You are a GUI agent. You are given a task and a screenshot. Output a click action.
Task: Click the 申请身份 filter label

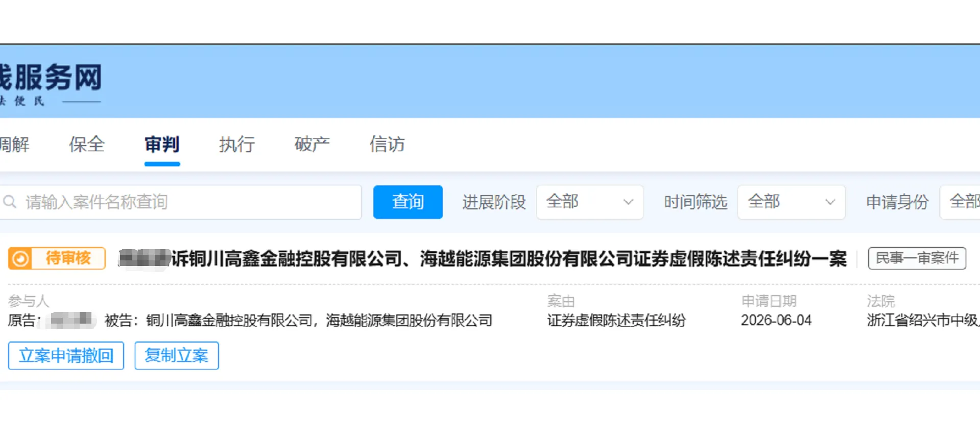[x=897, y=202]
